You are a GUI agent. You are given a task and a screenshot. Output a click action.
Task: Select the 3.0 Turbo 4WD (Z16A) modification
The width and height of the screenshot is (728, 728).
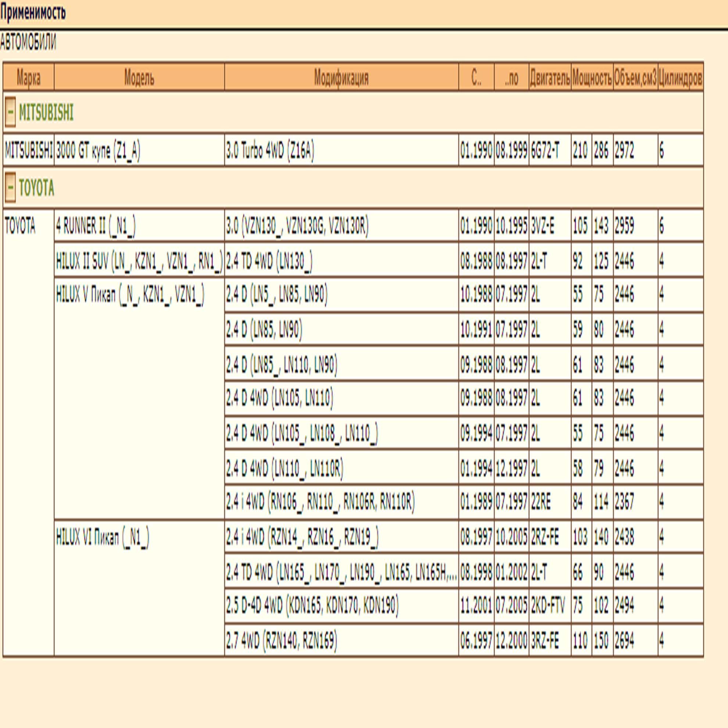click(x=342, y=150)
